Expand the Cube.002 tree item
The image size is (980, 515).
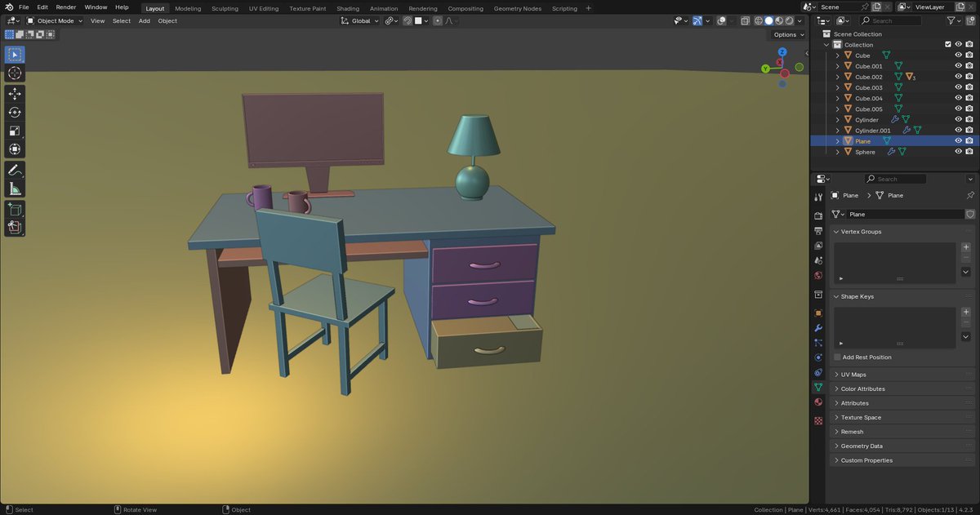pyautogui.click(x=837, y=77)
